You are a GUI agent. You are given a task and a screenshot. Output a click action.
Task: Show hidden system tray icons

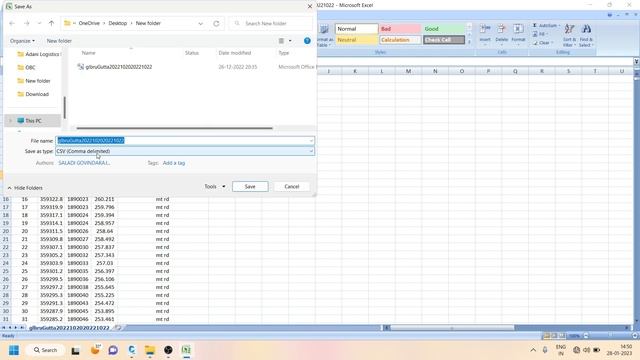tap(533, 350)
